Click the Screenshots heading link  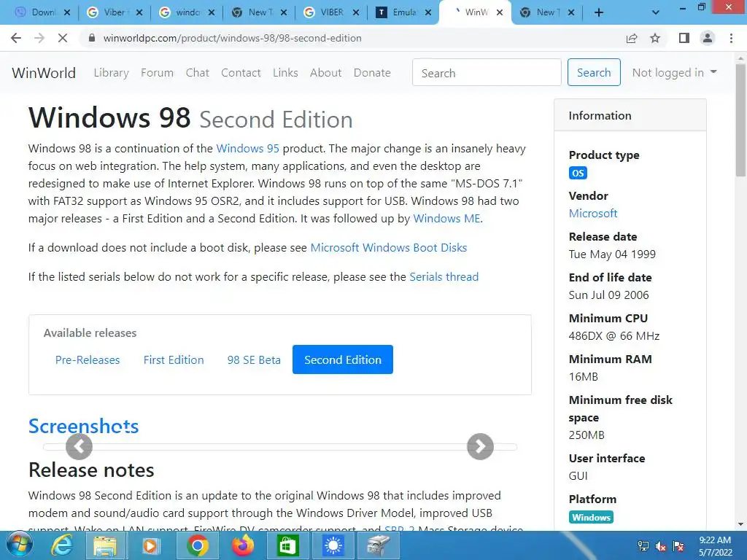point(83,426)
